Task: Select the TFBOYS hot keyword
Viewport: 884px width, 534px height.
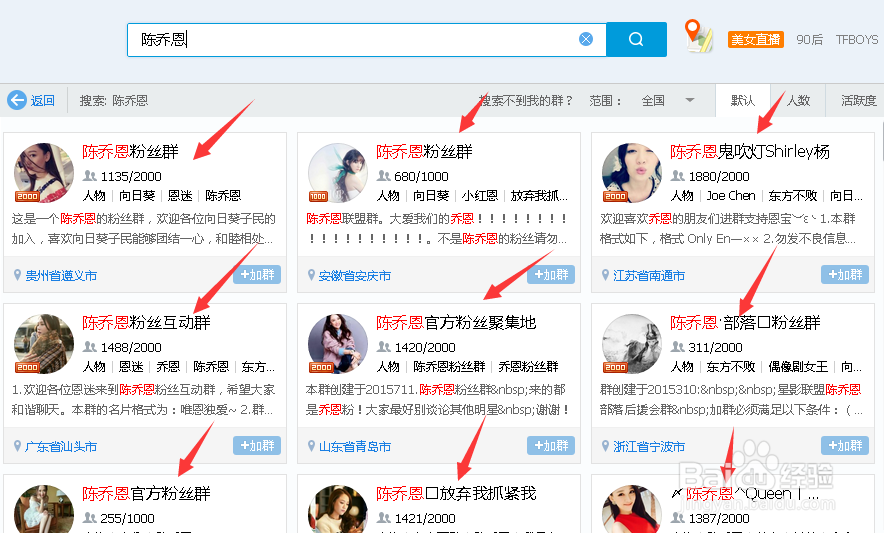Action: [x=857, y=39]
